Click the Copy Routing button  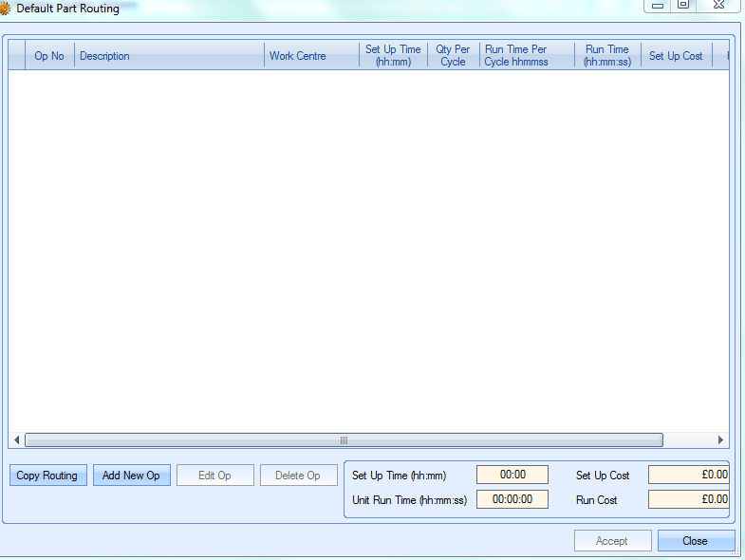coord(47,476)
